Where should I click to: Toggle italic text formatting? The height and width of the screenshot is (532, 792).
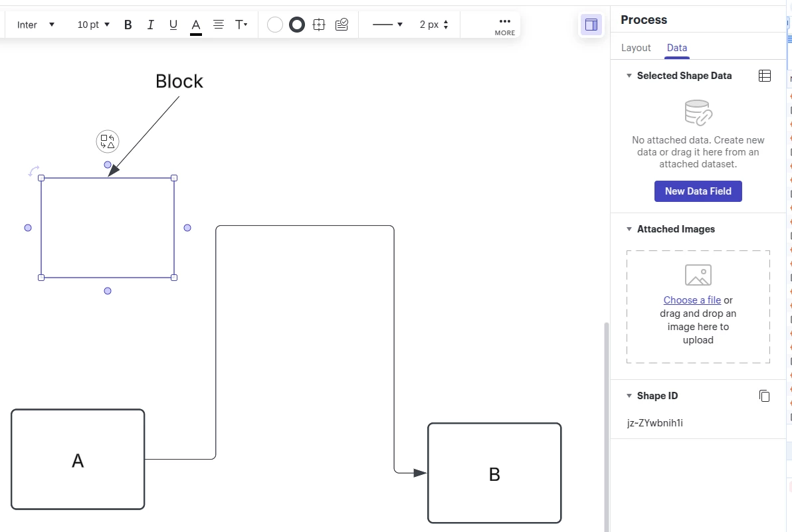pos(151,25)
